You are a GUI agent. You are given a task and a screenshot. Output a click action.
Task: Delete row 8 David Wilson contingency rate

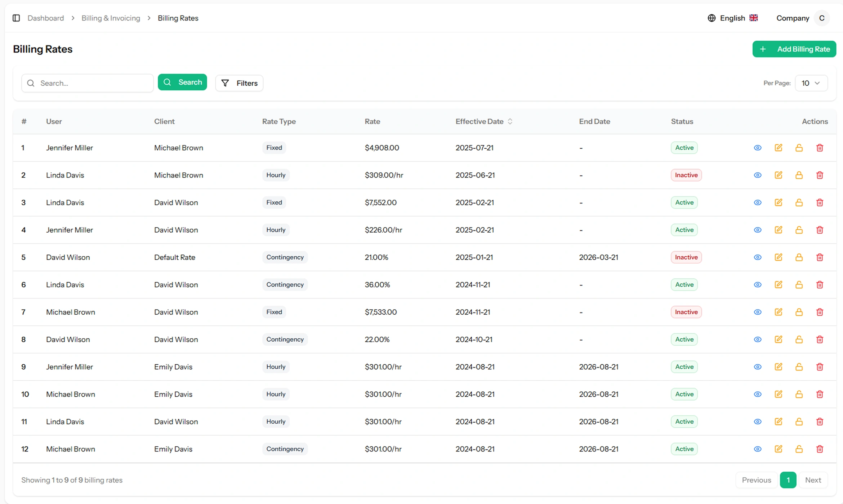[x=820, y=339]
